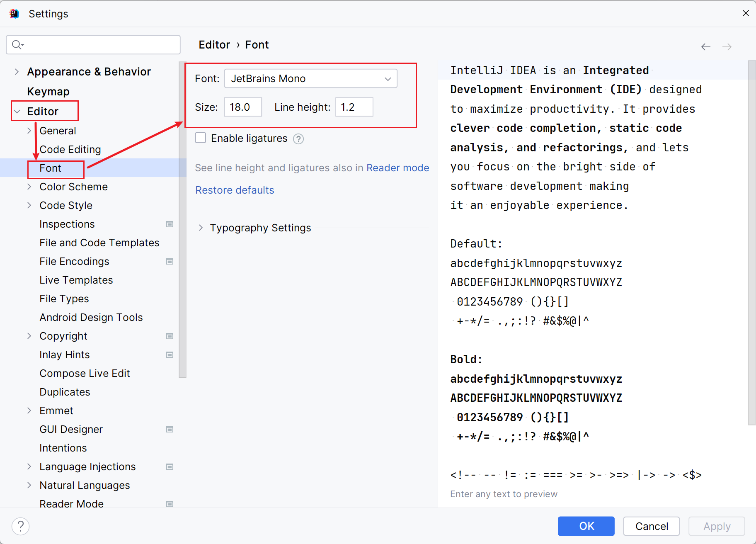Open File and Code Templates page

pyautogui.click(x=99, y=243)
